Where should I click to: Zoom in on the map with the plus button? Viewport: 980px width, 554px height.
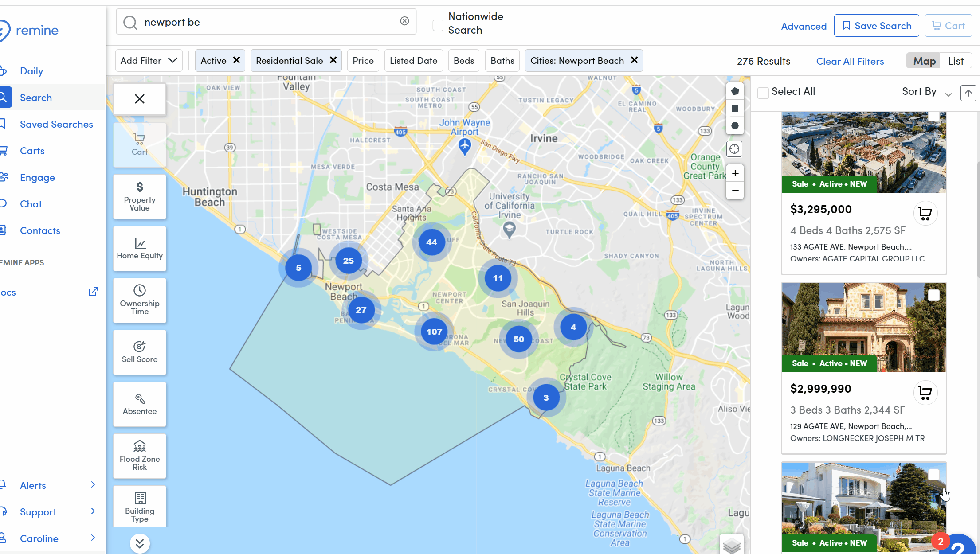(735, 173)
